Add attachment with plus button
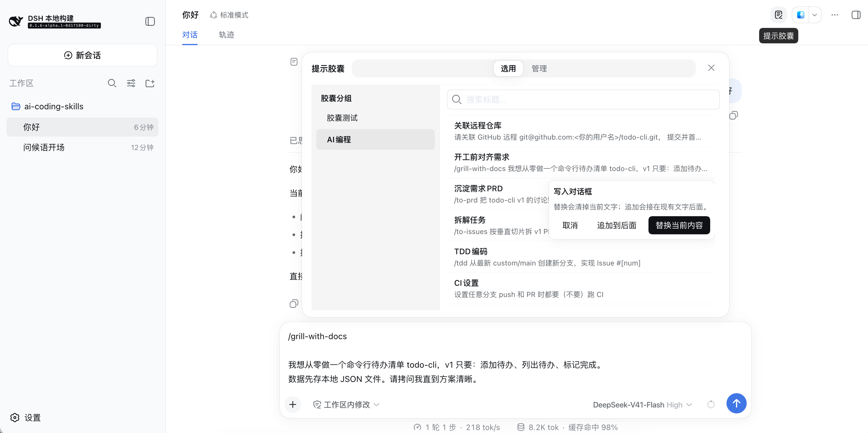868x433 pixels. pos(292,404)
